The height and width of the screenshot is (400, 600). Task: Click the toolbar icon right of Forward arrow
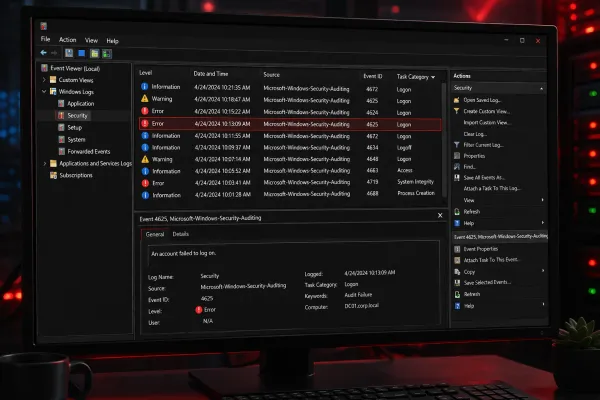point(69,53)
